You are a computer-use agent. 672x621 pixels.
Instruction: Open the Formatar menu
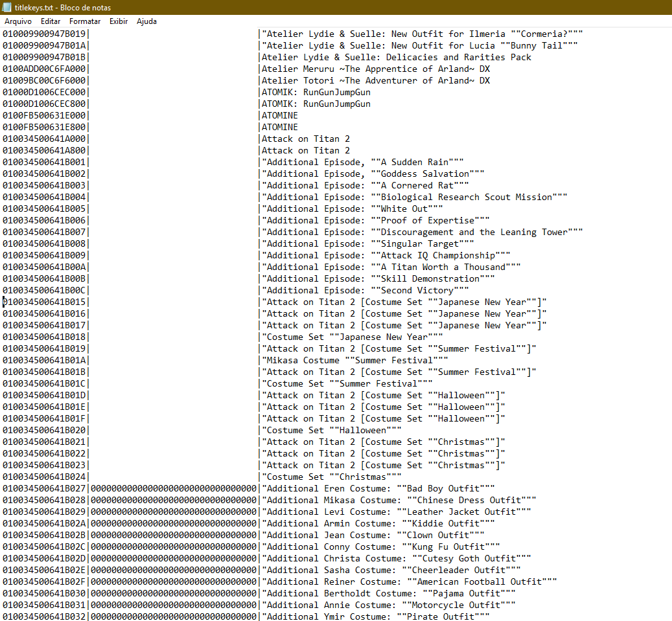(x=85, y=21)
